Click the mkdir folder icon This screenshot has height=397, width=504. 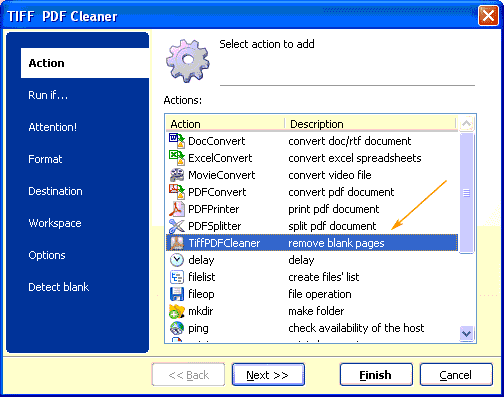[177, 311]
